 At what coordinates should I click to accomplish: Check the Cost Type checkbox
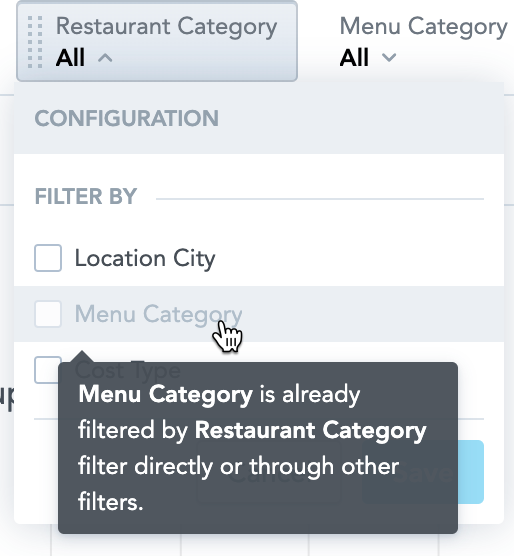47,370
